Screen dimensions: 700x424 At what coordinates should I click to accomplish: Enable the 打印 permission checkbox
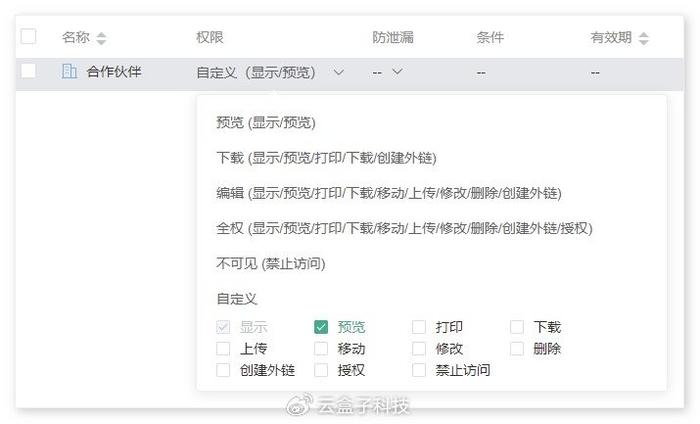pyautogui.click(x=419, y=327)
